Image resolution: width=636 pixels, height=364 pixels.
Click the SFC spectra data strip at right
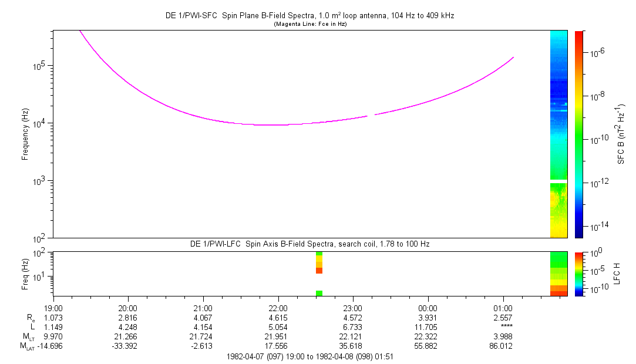tap(558, 134)
